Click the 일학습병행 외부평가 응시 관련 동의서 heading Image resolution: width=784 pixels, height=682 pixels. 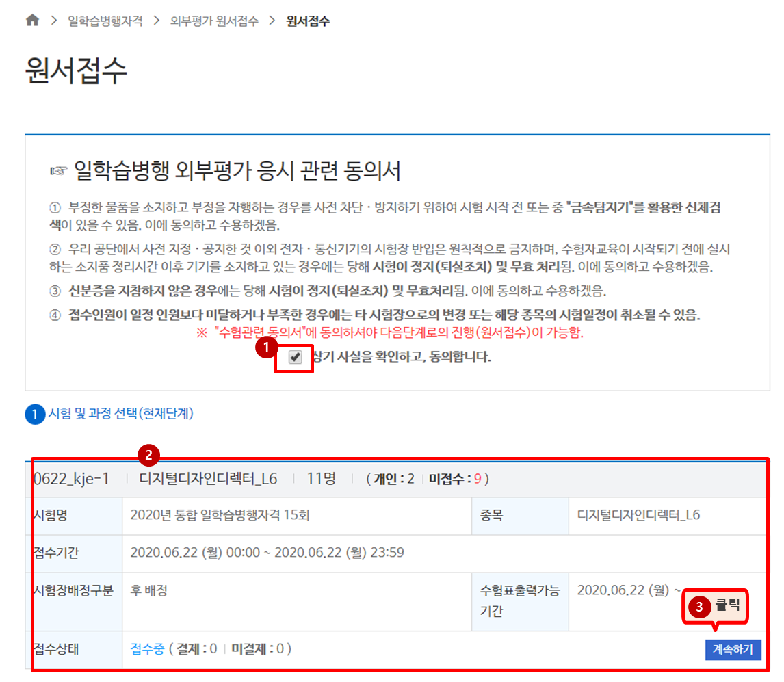237,171
